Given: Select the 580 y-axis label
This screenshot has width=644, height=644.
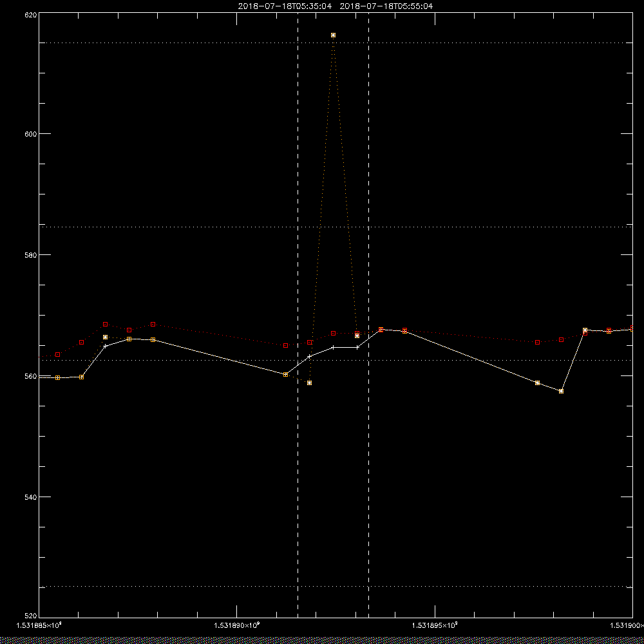Looking at the screenshot, I should click(31, 254).
